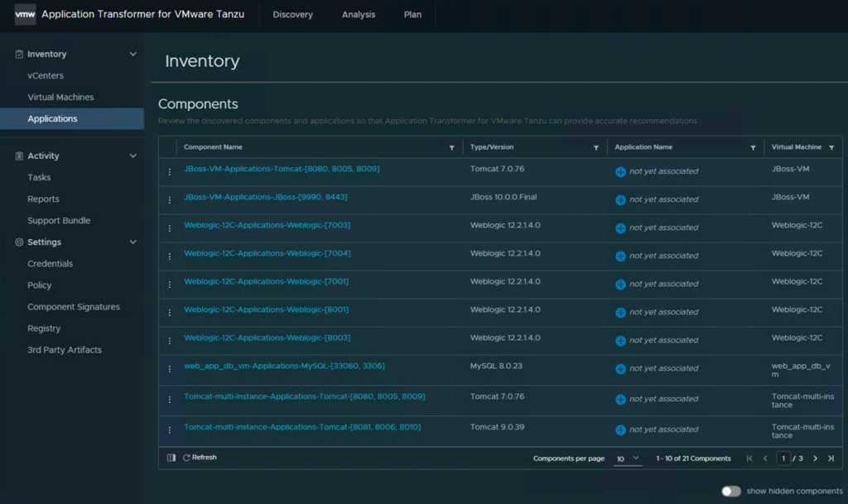Open Weblogic-12C-Applications-Weblogic-[7004] link

(x=267, y=253)
